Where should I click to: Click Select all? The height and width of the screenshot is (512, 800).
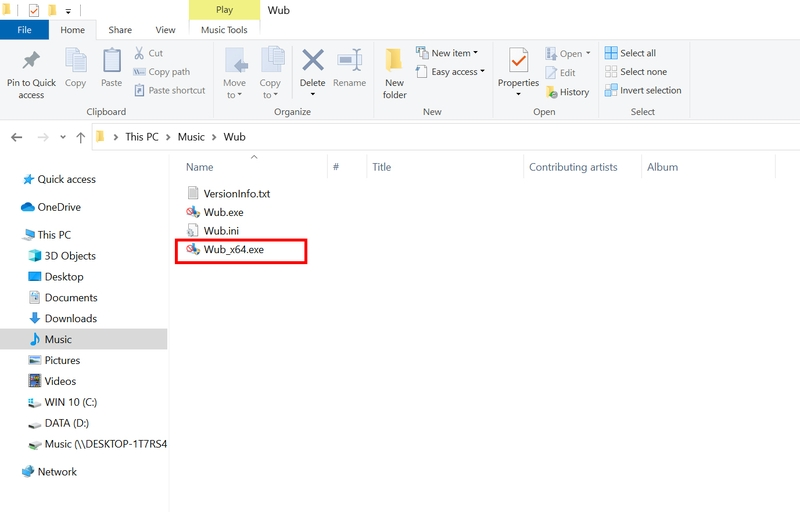pyautogui.click(x=631, y=53)
